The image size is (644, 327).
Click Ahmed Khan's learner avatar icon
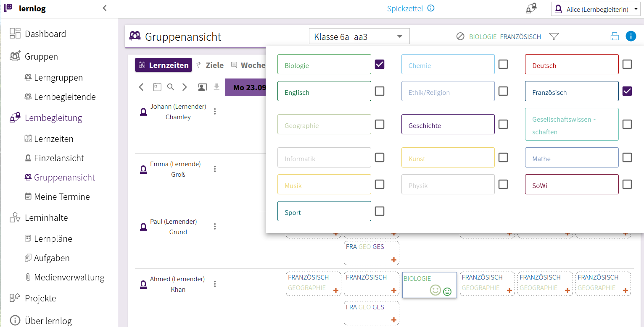click(143, 284)
